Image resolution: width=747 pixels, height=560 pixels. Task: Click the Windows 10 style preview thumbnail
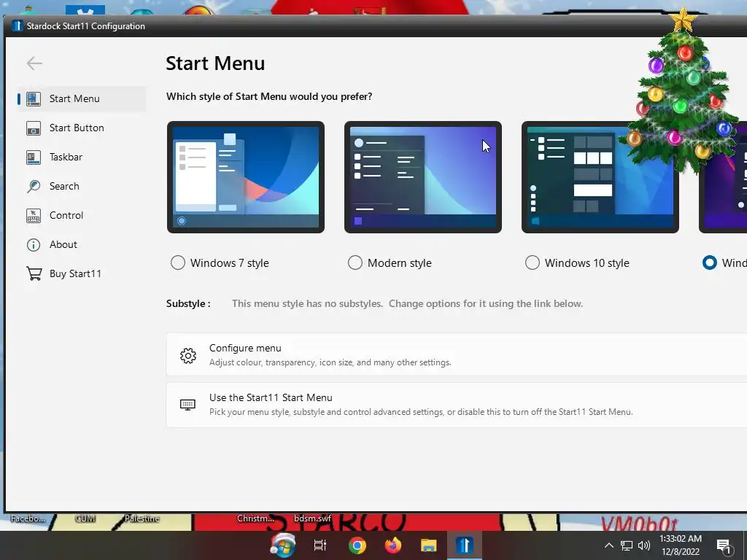pos(600,177)
